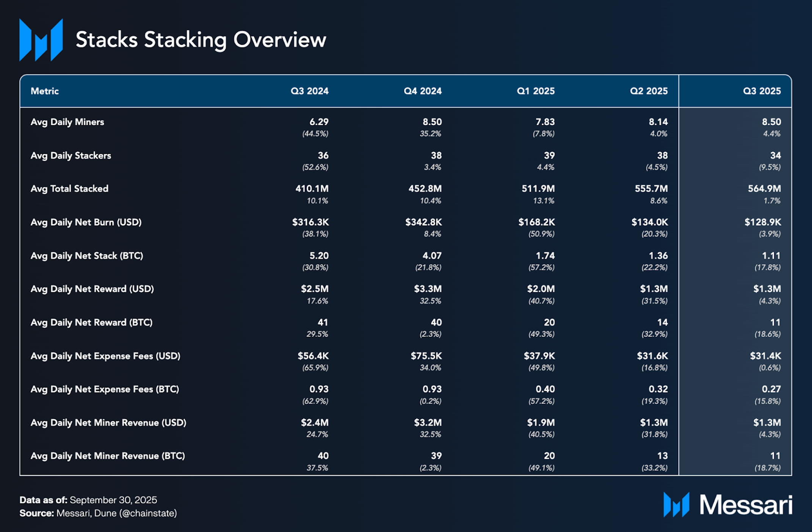Select the Q3 2025 column header
The height and width of the screenshot is (532, 812).
[x=762, y=91]
